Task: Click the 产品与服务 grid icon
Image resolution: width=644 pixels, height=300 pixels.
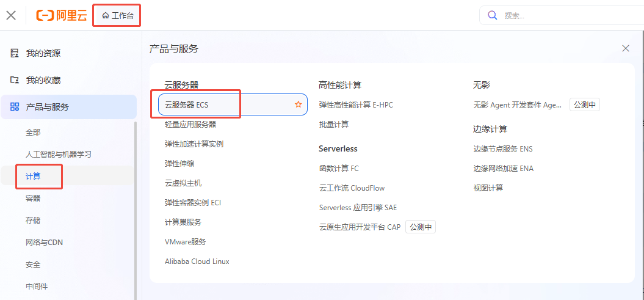Action: coord(15,108)
